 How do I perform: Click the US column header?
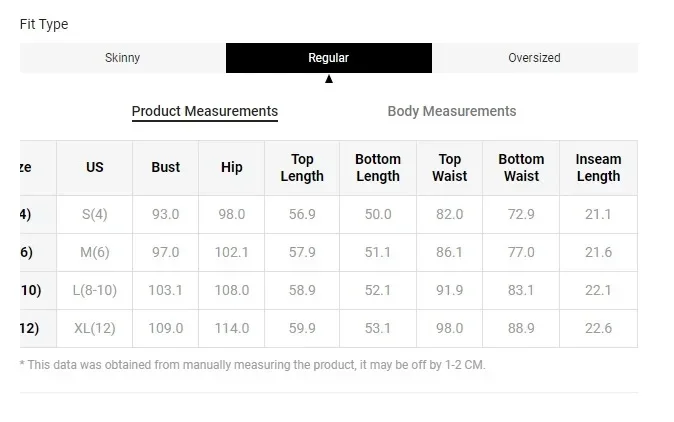click(95, 167)
